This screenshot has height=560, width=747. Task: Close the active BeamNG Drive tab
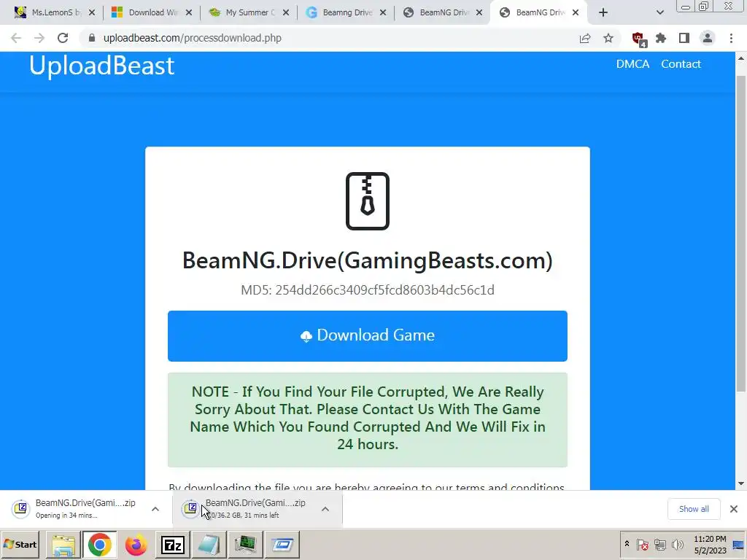point(576,12)
